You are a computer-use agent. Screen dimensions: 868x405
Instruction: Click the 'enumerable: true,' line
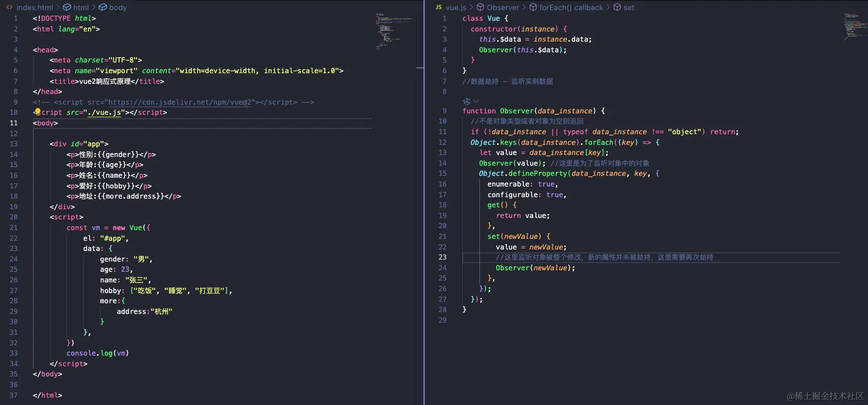(523, 184)
